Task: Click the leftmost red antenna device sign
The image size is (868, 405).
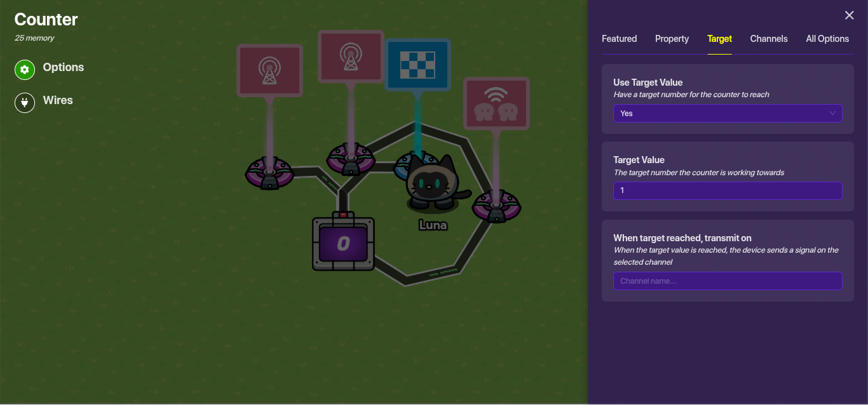Action: tap(269, 70)
